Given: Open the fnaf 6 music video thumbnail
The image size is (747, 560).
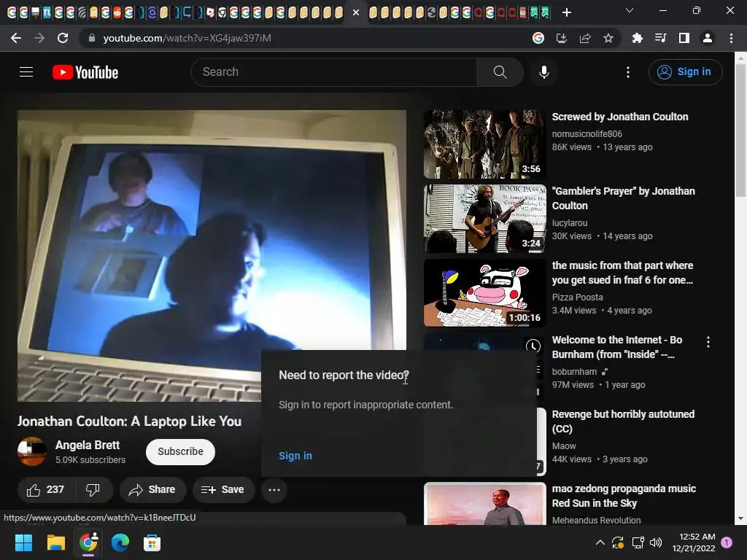Looking at the screenshot, I should click(485, 293).
